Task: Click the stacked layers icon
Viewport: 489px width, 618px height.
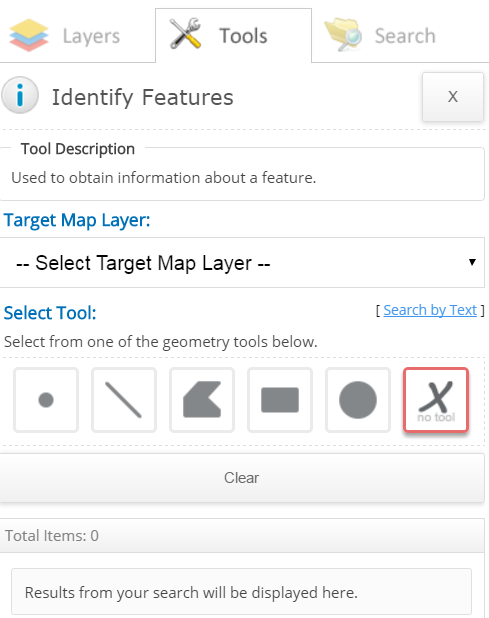Action: 29,35
